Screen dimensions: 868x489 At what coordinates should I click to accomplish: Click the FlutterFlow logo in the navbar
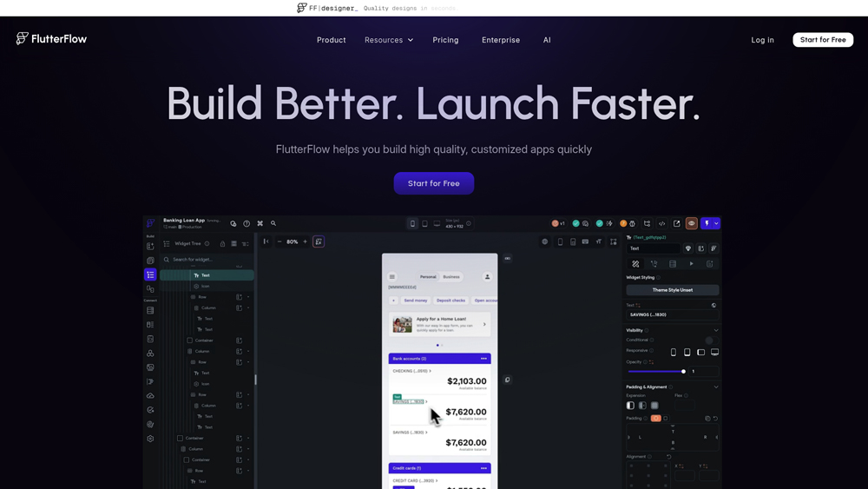pos(51,39)
